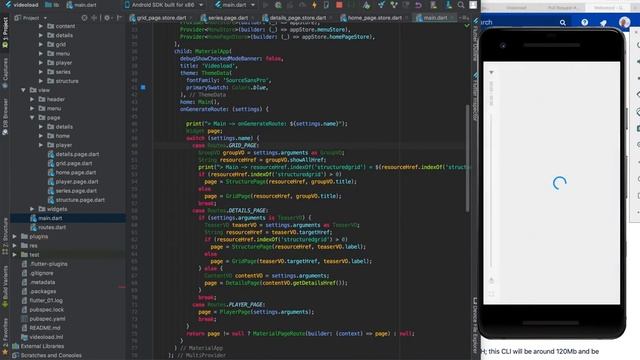Open the Build Variants side tab
The width and height of the screenshot is (640, 360).
pos(5,287)
